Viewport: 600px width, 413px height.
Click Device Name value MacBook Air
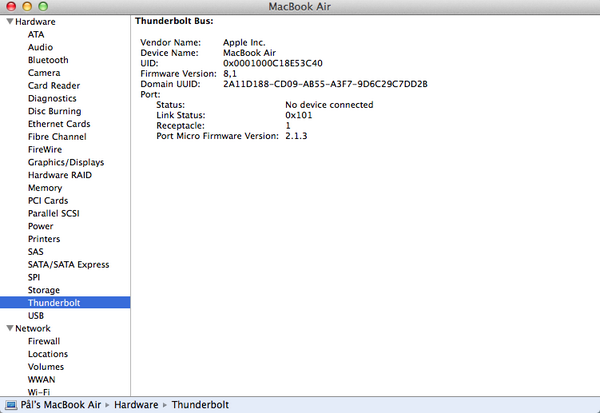[249, 53]
